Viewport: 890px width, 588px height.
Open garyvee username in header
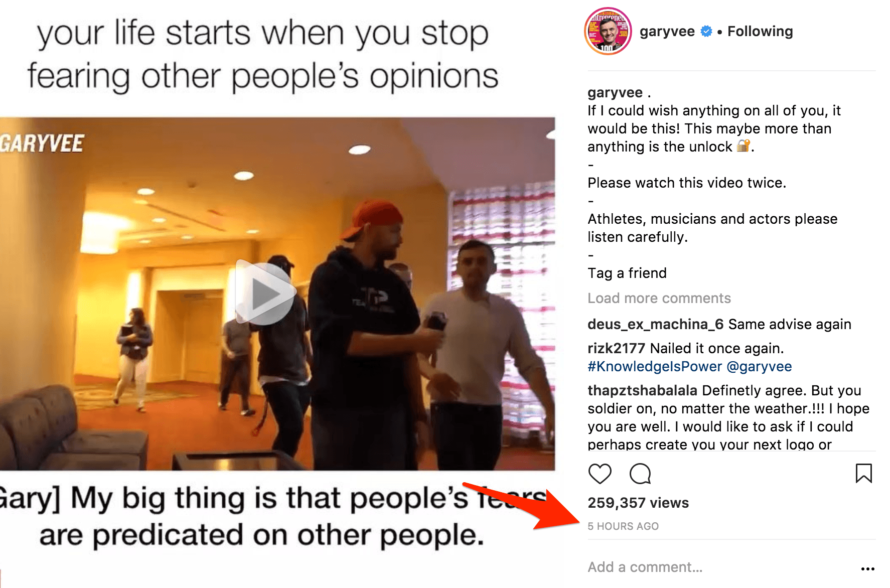(667, 31)
